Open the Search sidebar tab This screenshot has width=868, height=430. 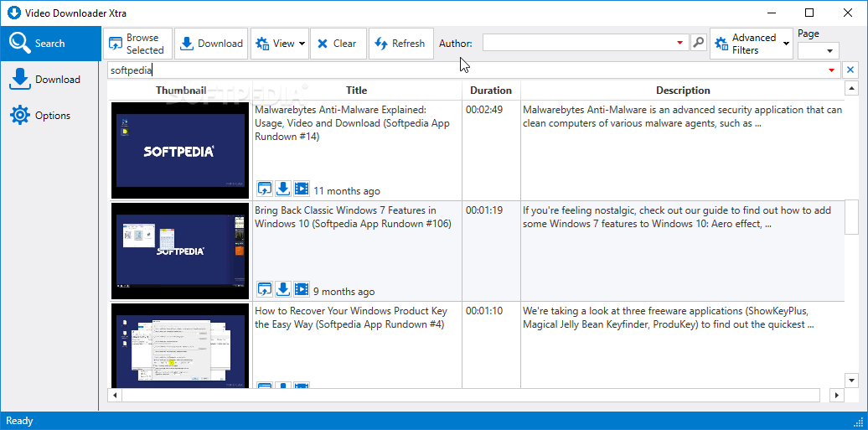(x=49, y=44)
